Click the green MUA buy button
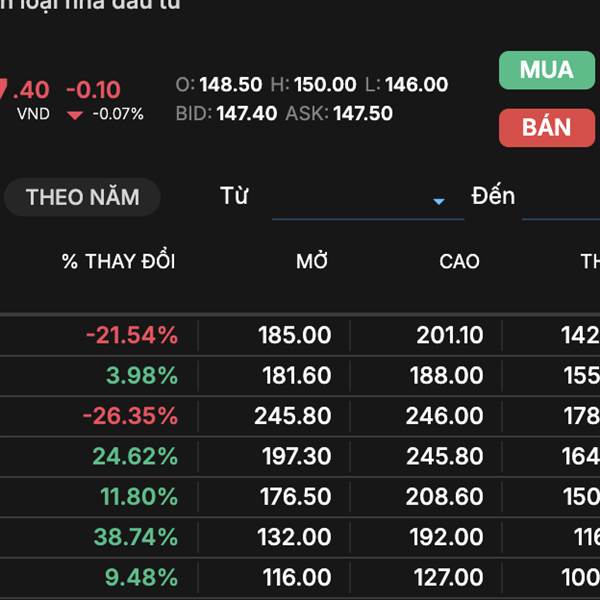Image resolution: width=600 pixels, height=600 pixels. click(546, 70)
